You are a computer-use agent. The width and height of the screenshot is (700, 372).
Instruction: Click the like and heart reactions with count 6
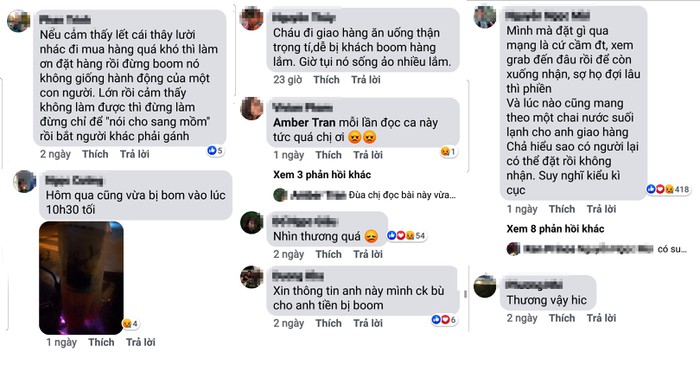pos(444,320)
